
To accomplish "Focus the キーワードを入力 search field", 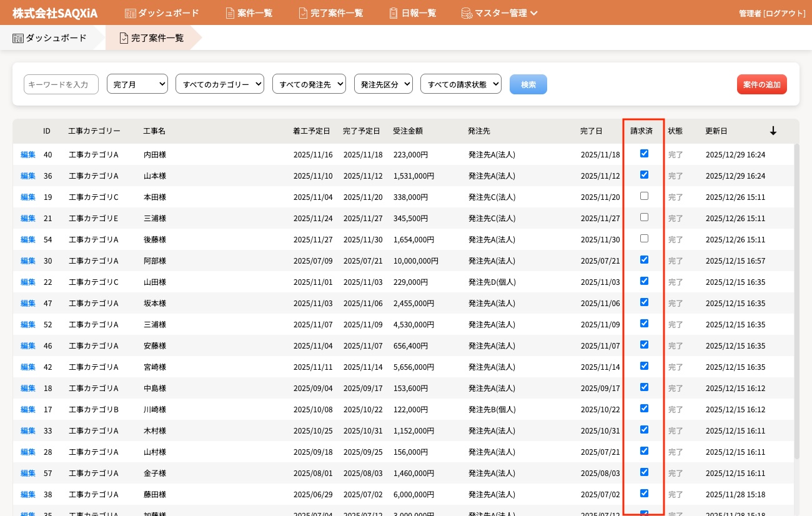I will coord(61,84).
